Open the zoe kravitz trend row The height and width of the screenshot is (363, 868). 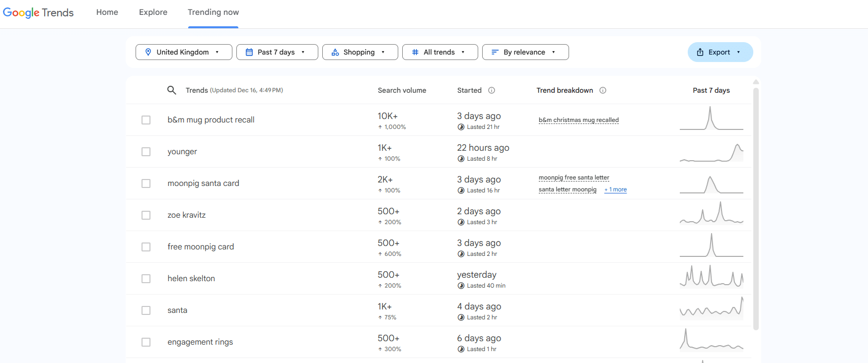pyautogui.click(x=438, y=215)
